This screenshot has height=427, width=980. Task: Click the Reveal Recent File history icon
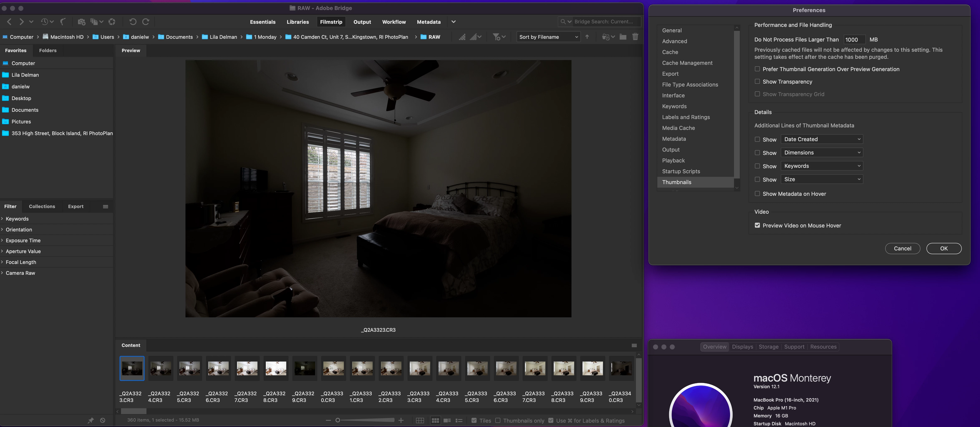click(x=45, y=22)
